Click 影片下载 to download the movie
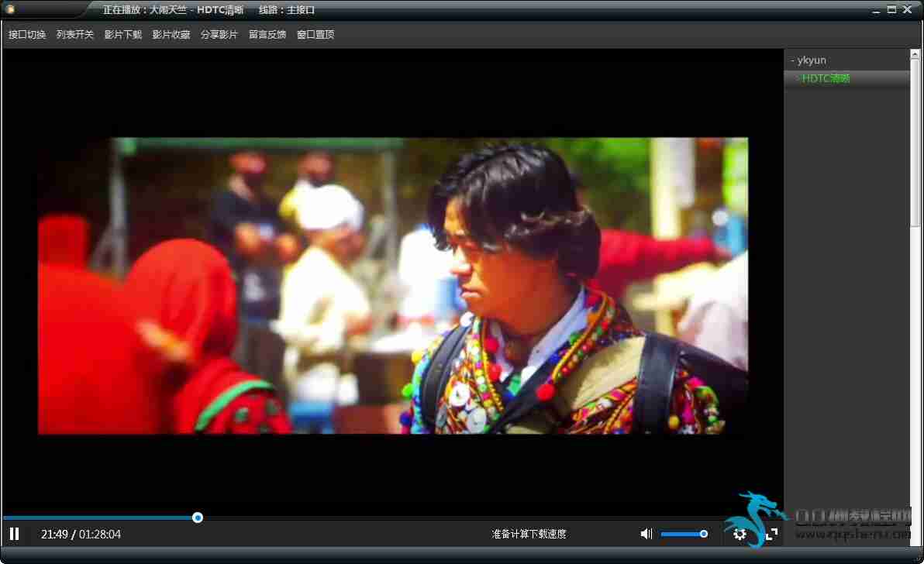This screenshot has height=564, width=924. point(123,35)
